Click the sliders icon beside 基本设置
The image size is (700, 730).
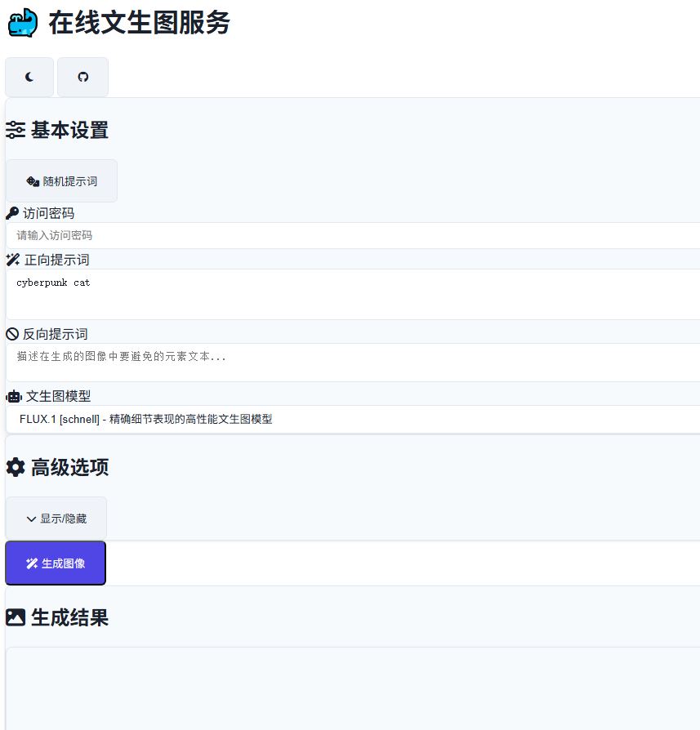[16, 131]
